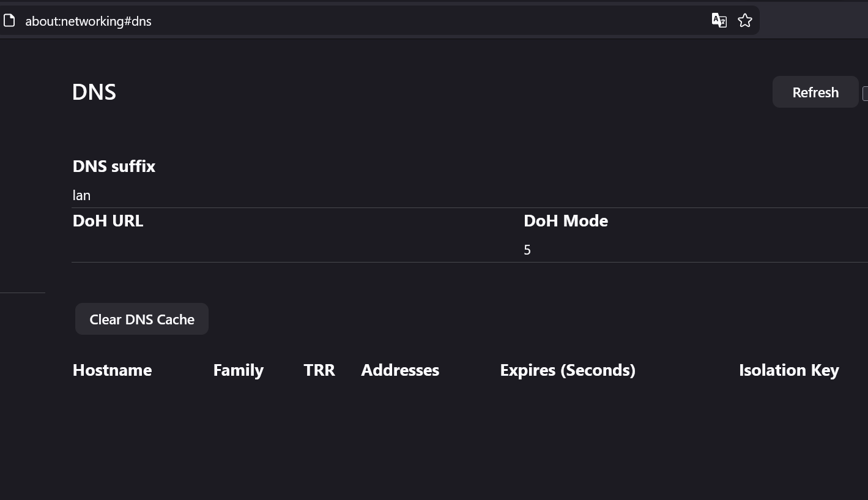Click the Addresses column header
The width and height of the screenshot is (868, 500).
[x=400, y=370]
